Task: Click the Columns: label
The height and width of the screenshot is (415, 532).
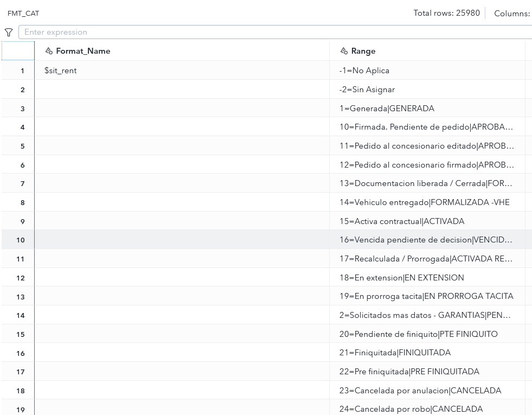Action: 511,13
